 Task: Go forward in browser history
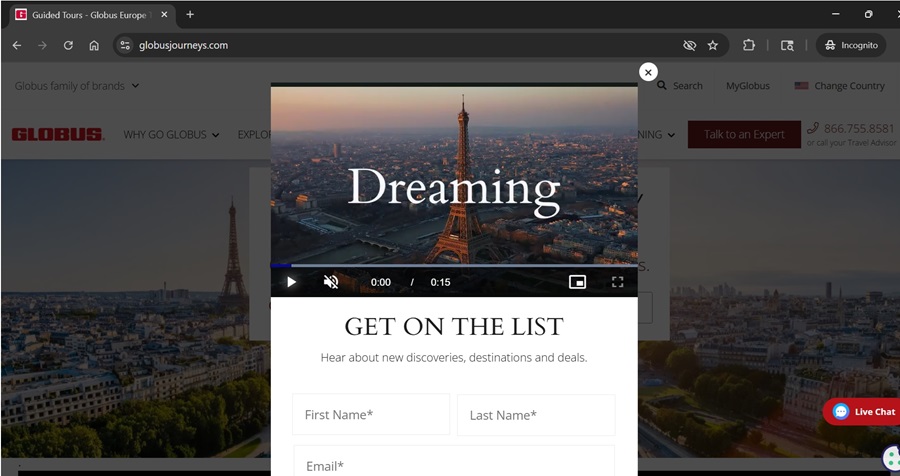(42, 45)
